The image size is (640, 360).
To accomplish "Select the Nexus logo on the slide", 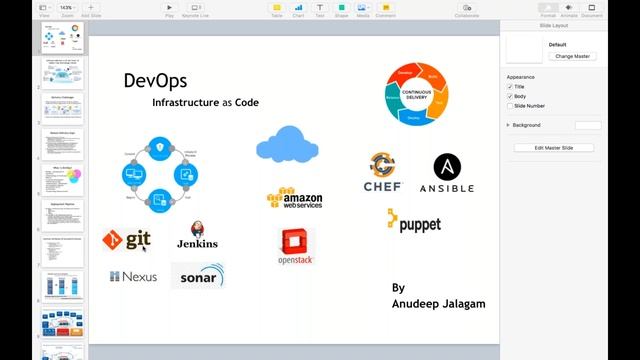I will [x=133, y=277].
